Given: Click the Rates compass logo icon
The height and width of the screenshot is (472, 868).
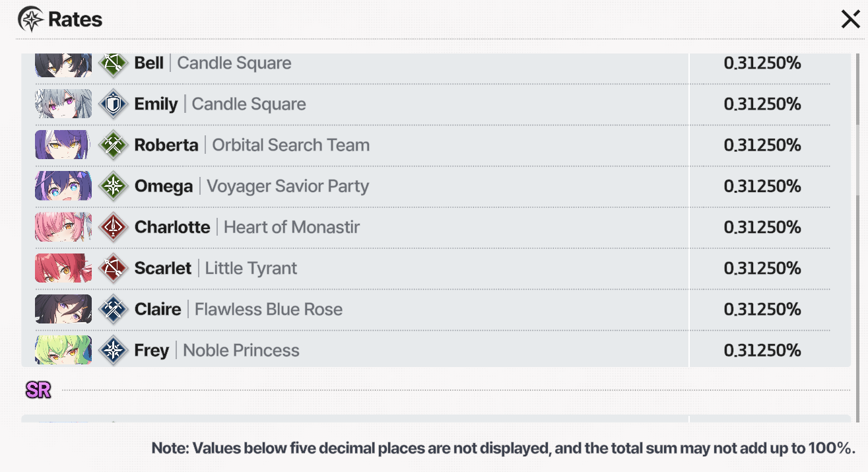Looking at the screenshot, I should [30, 19].
